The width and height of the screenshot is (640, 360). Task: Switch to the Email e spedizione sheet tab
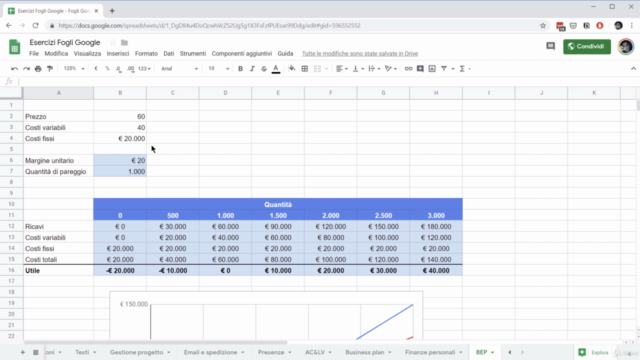tap(210, 352)
